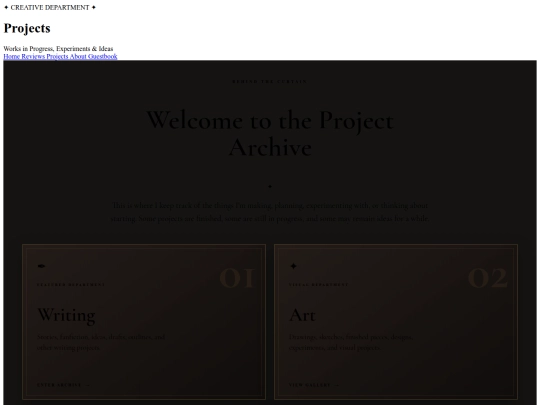Image resolution: width=540 pixels, height=405 pixels.
Task: Click the Featured Department label
Action: click(71, 285)
